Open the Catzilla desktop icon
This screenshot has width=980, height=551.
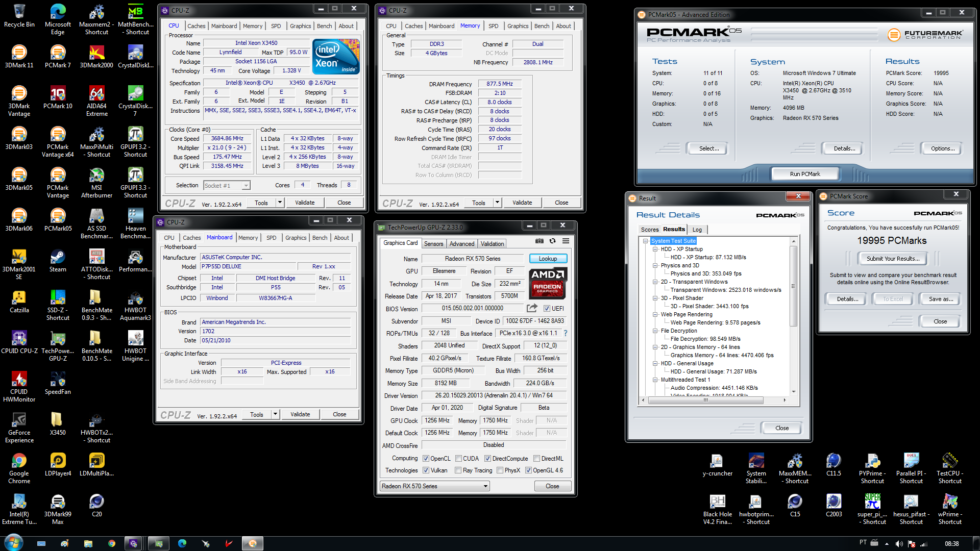tap(19, 302)
